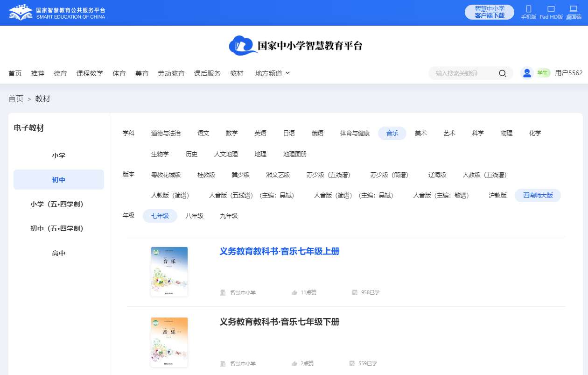Choose the 苏少版（五线谱） edition
This screenshot has height=375, width=588.
coord(328,175)
